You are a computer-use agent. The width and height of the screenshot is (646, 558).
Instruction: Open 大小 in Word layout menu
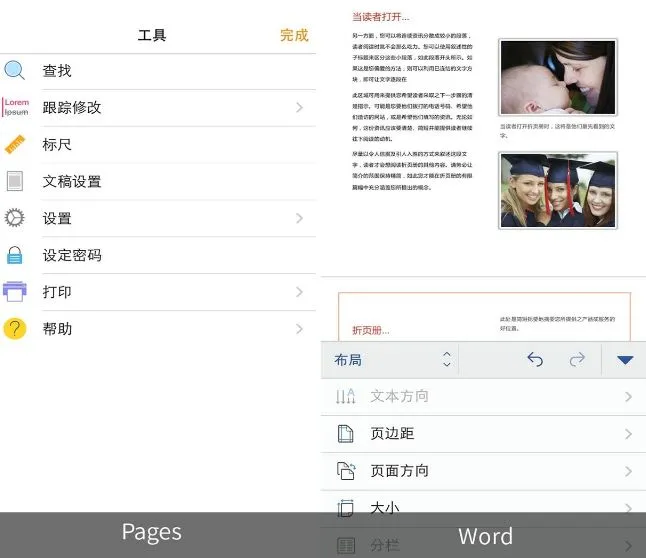pos(483,508)
